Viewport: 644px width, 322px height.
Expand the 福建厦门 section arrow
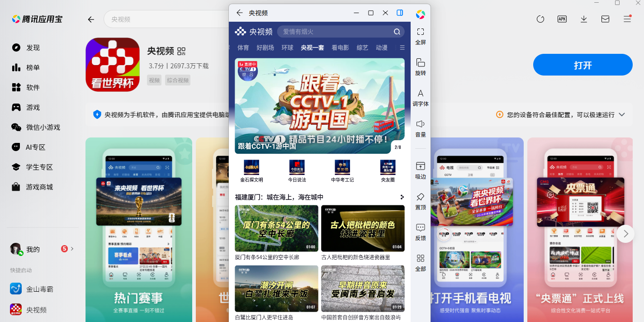(402, 197)
